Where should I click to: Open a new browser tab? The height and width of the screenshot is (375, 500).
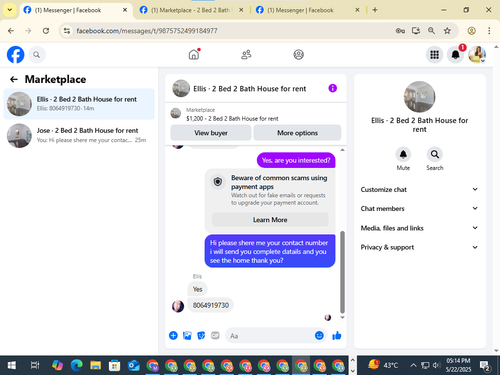coord(375,10)
